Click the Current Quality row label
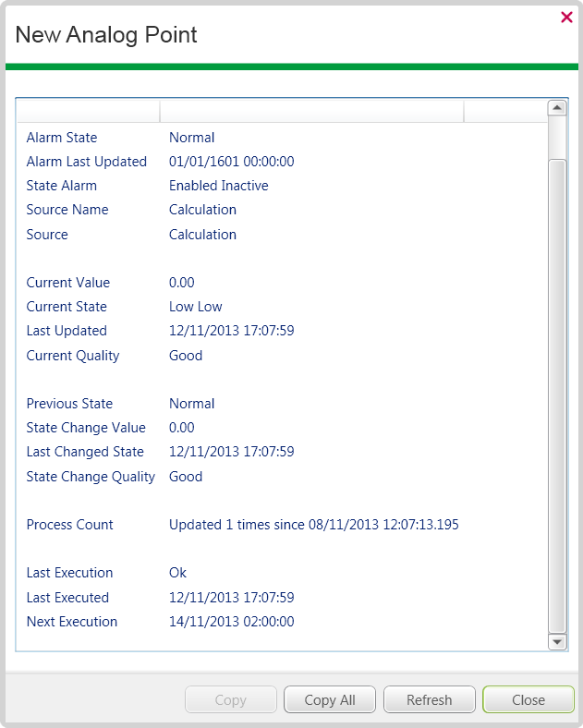Screen dimensions: 583x728 tap(73, 356)
